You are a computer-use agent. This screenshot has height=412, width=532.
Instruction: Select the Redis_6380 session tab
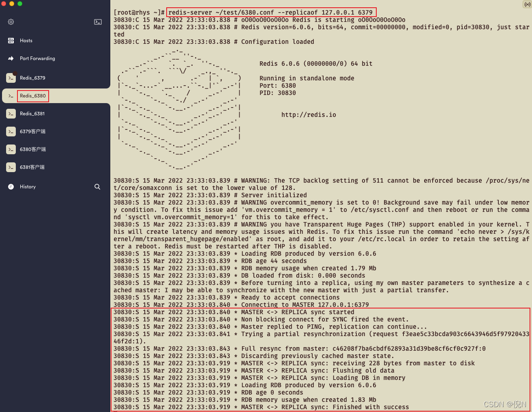coord(55,96)
